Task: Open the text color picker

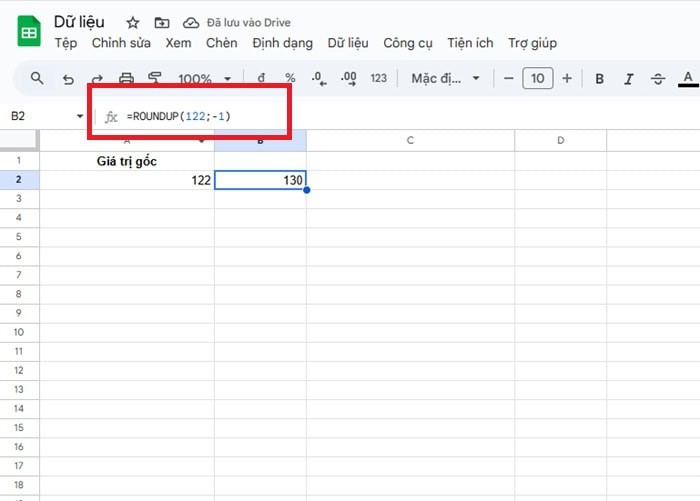Action: (688, 79)
